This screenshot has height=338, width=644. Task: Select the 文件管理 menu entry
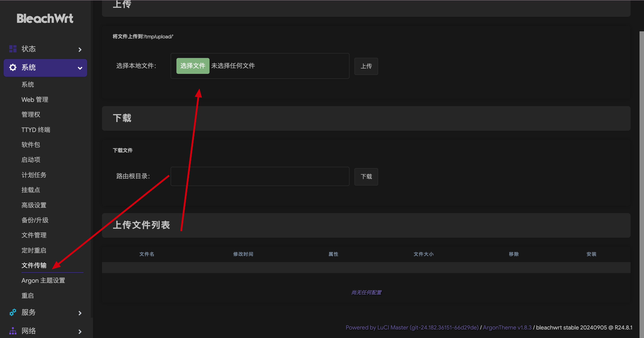pos(34,235)
